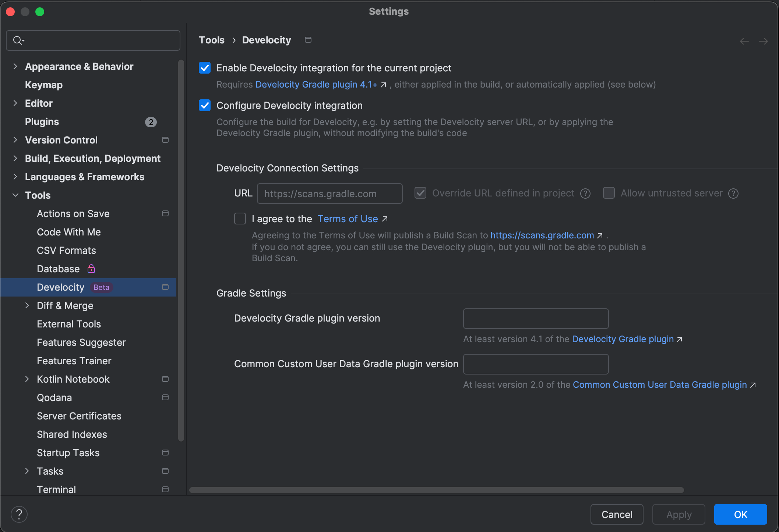
Task: Check Allow untrusted server
Action: click(609, 193)
